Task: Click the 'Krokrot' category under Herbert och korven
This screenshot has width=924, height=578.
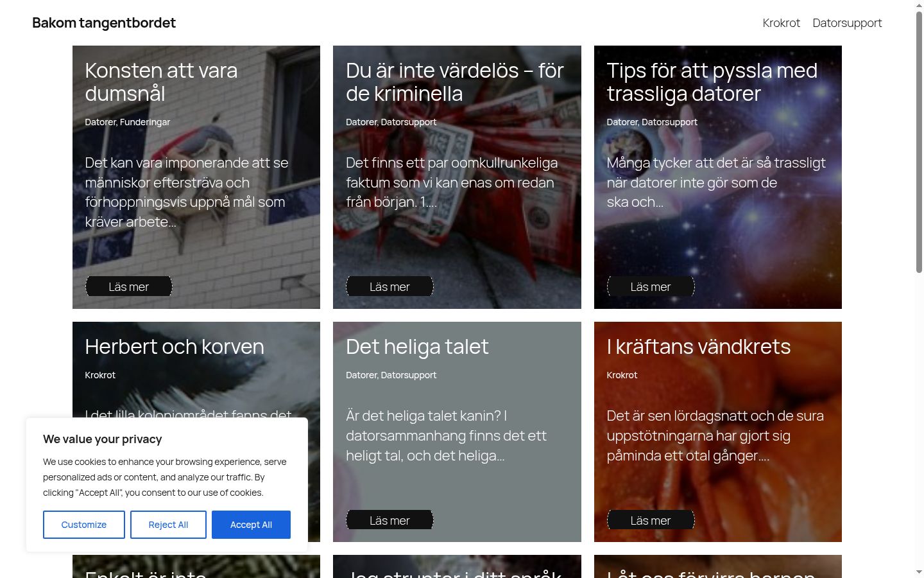Action: point(100,375)
